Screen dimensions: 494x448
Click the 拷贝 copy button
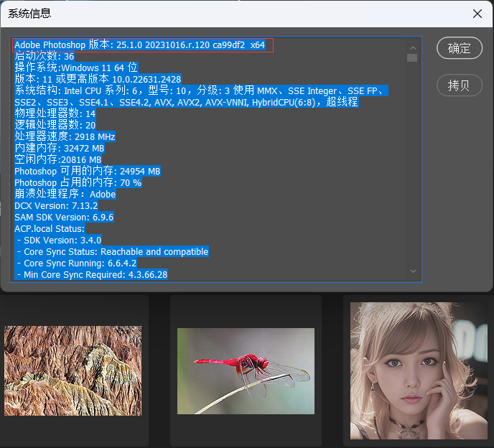pos(459,85)
